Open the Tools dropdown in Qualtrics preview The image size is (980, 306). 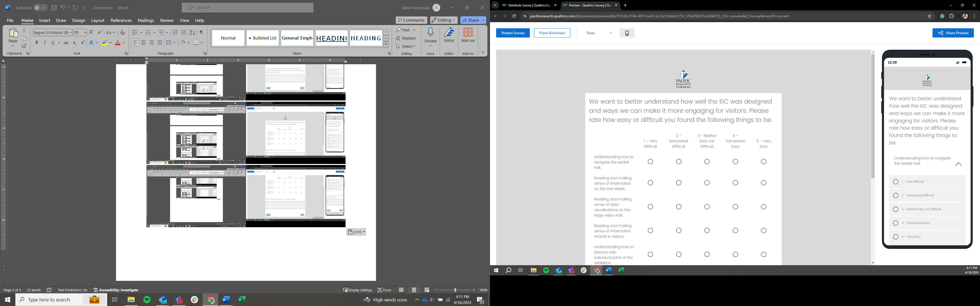point(599,33)
